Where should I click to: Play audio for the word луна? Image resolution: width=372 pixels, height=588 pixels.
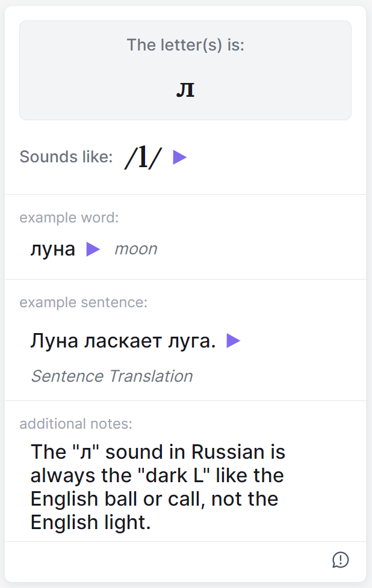93,250
